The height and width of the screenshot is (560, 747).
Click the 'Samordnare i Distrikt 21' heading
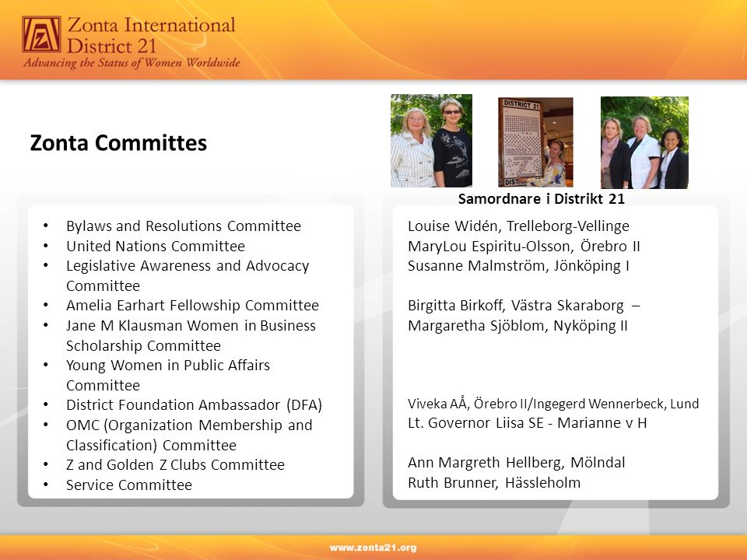pyautogui.click(x=542, y=198)
